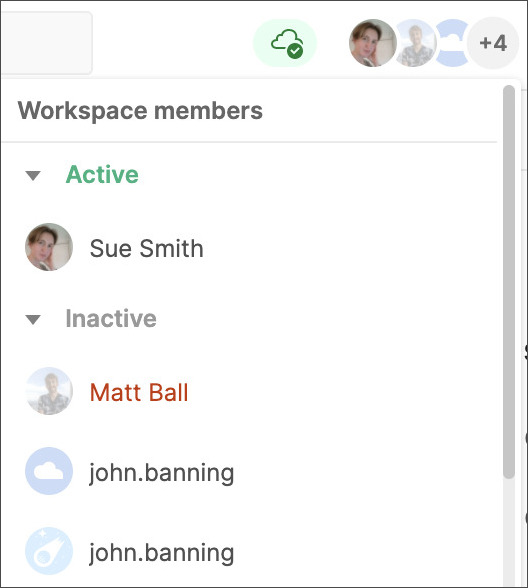Click the Workspace members heading
This screenshot has width=528, height=588.
pos(140,111)
